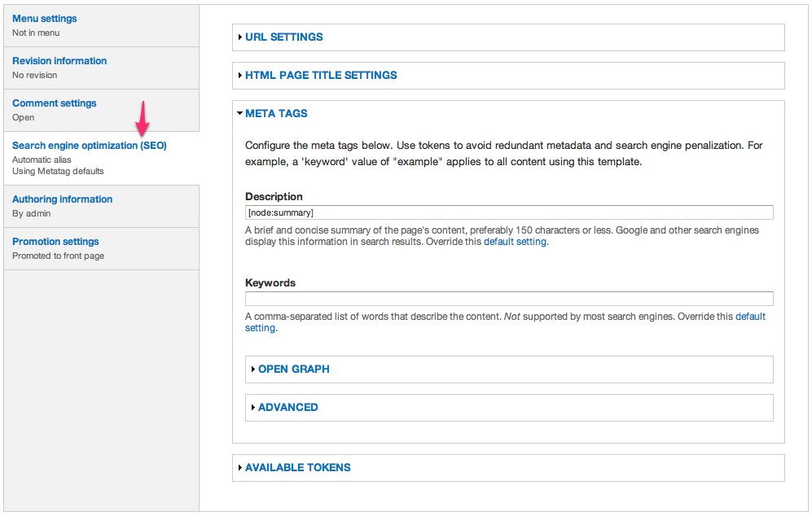812x516 pixels.
Task: Click the Keywords default setting link
Action: point(749,316)
